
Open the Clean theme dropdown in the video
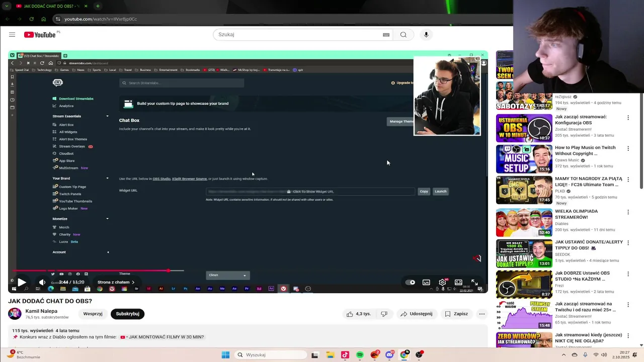point(227,275)
